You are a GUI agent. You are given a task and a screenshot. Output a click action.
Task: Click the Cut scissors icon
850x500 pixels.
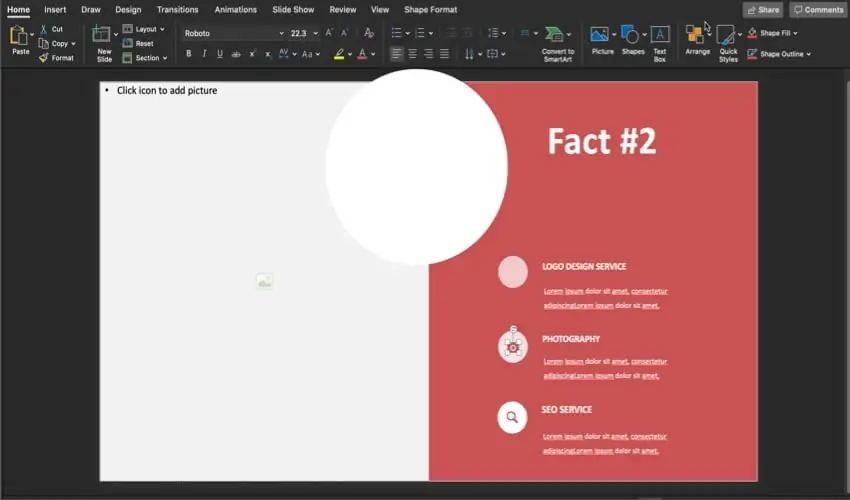pos(44,29)
